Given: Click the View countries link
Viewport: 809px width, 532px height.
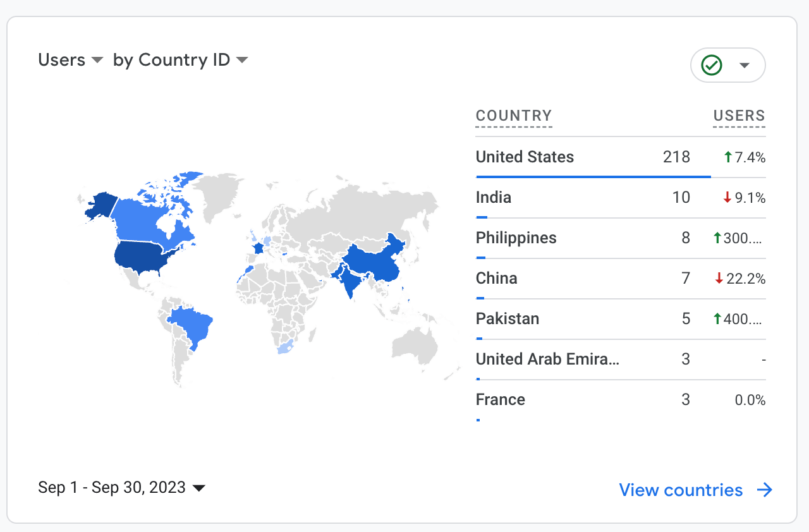Looking at the screenshot, I should [681, 490].
